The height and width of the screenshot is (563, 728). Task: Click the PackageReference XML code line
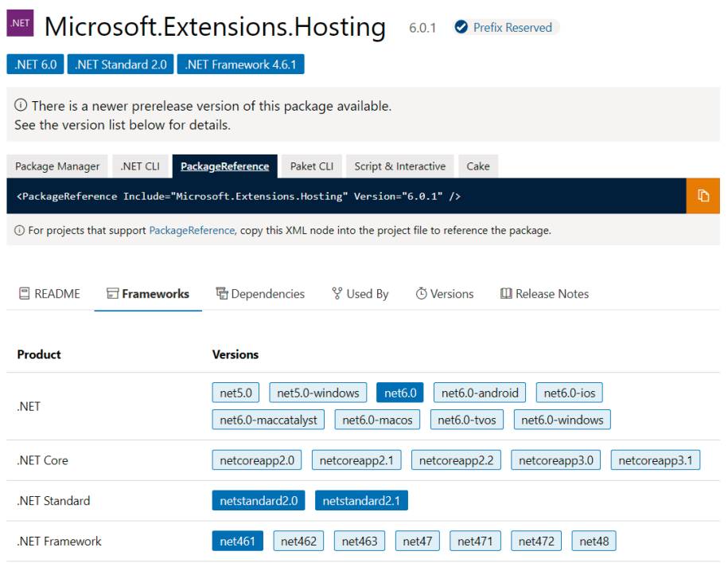click(239, 196)
